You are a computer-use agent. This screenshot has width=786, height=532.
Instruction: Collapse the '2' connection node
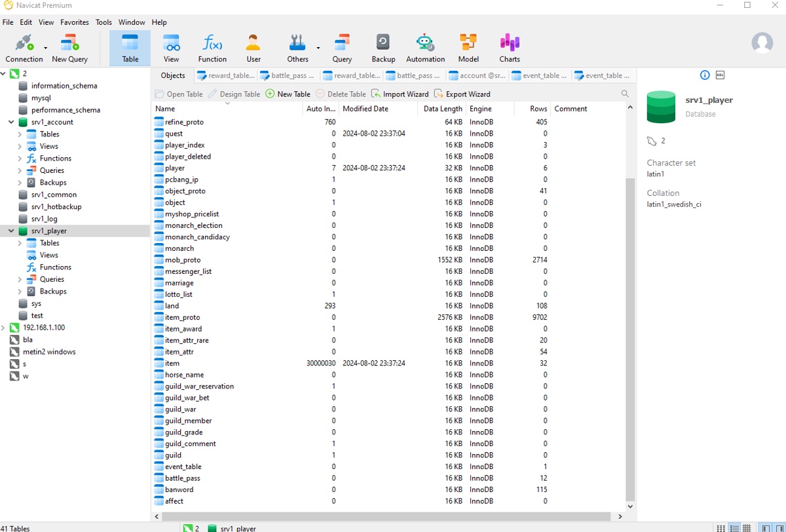(3, 73)
